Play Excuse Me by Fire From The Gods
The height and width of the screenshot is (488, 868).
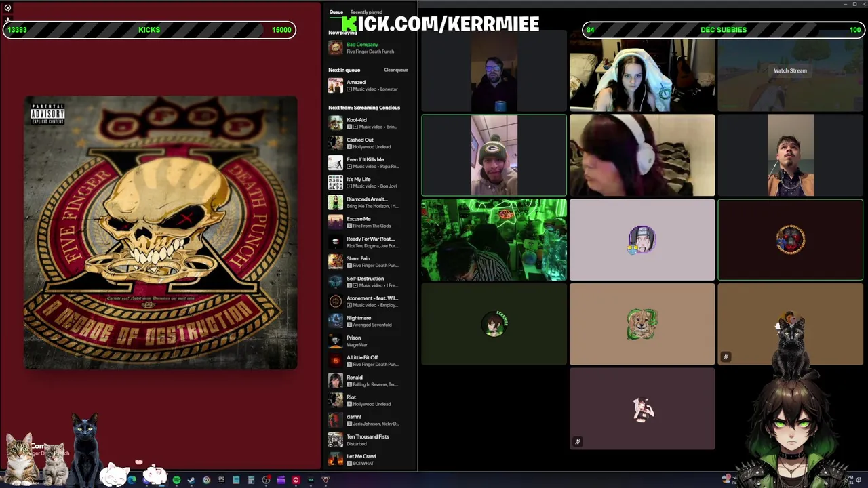coord(370,222)
